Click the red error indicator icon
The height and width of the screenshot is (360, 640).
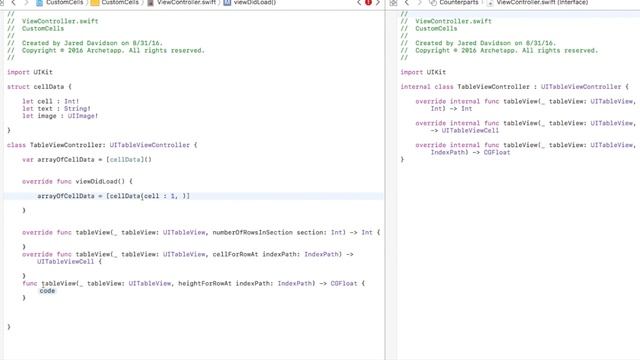click(x=368, y=2)
